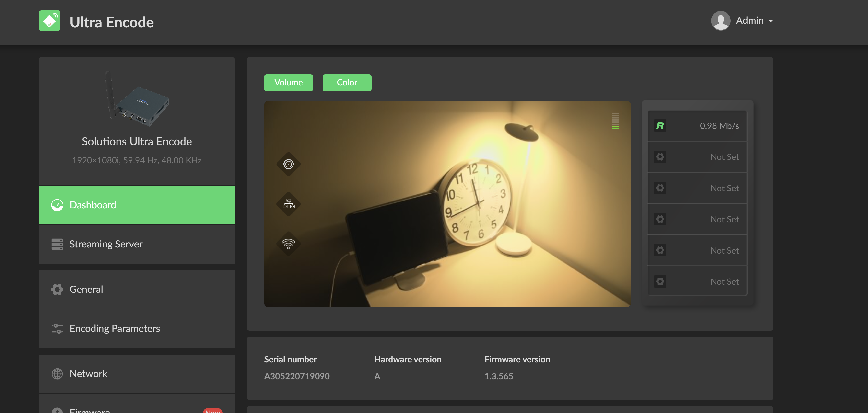Click the live video preview thumbnail
Image resolution: width=868 pixels, height=413 pixels.
tap(447, 204)
